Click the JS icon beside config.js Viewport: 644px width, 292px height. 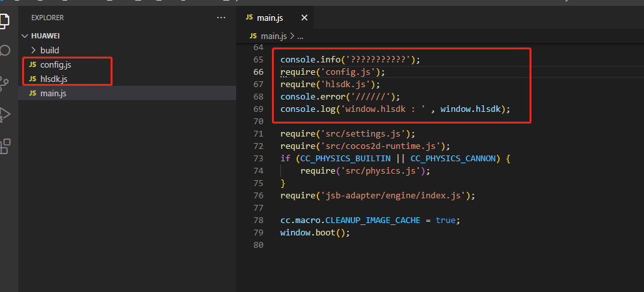33,65
